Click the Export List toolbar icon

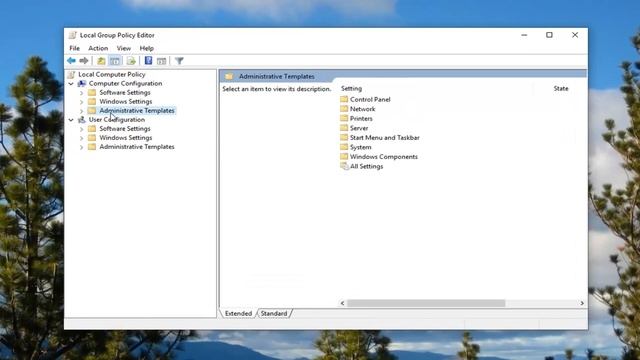point(131,61)
